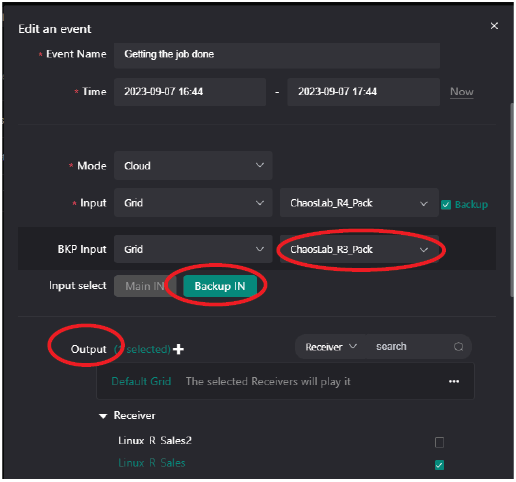Check the Linux_R_Sales2 receiver checkbox
516x482 pixels.
[439, 442]
